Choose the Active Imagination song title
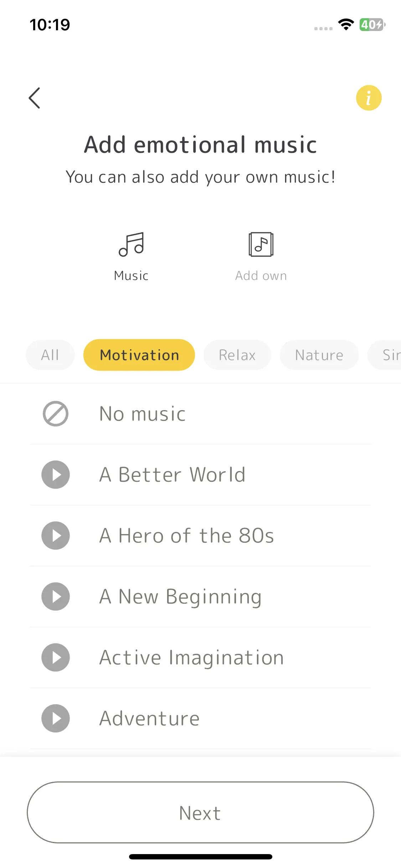Image resolution: width=401 pixels, height=868 pixels. click(x=191, y=658)
